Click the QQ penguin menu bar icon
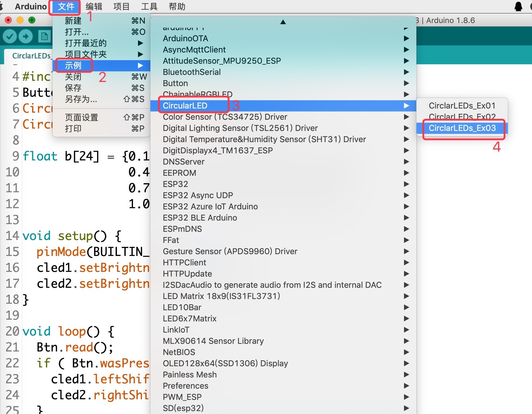 pyautogui.click(x=518, y=6)
